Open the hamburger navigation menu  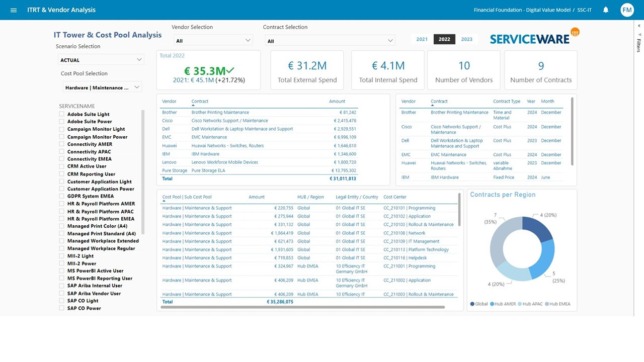pyautogui.click(x=14, y=10)
